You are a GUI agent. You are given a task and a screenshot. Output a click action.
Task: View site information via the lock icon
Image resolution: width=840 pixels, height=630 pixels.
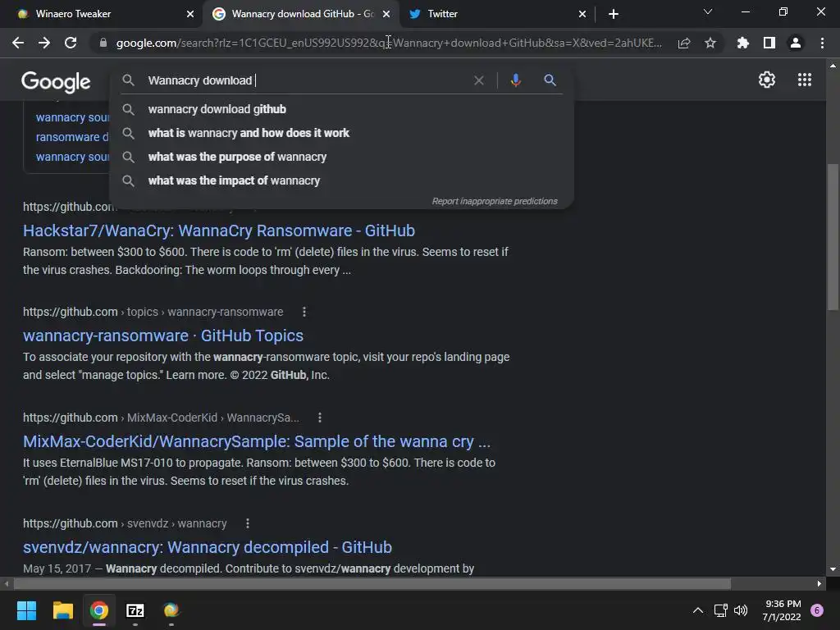pos(103,43)
